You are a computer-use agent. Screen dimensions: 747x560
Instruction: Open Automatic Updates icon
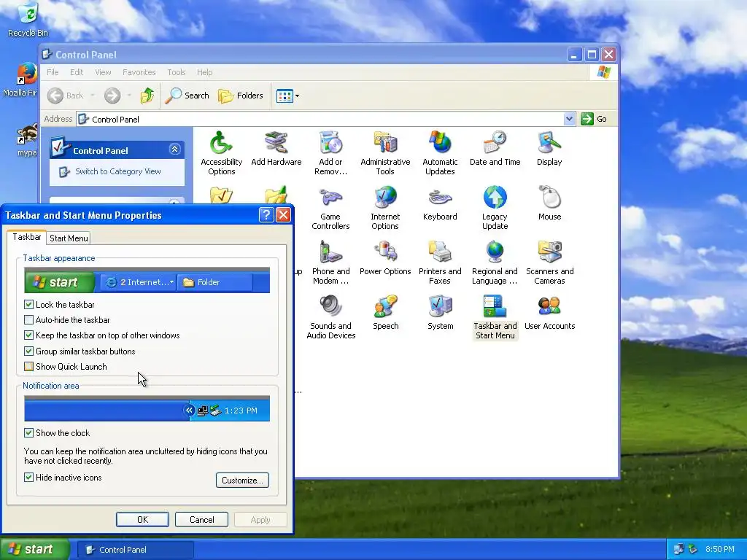pyautogui.click(x=440, y=153)
